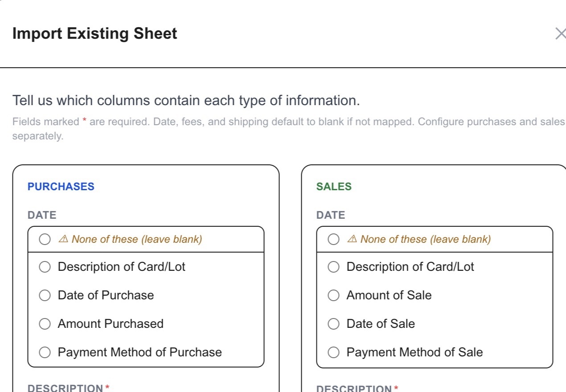Image resolution: width=566 pixels, height=392 pixels.
Task: Click the PURCHASES section heading
Action: point(61,187)
